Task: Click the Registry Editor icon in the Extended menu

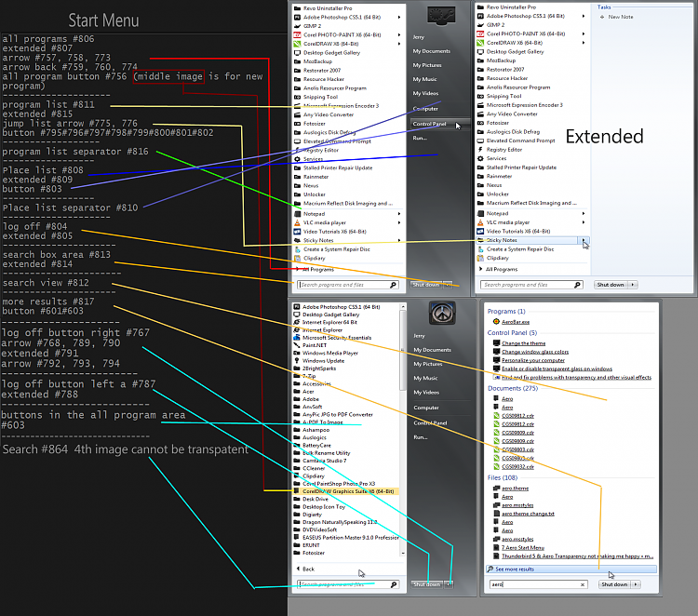Action: (480, 150)
